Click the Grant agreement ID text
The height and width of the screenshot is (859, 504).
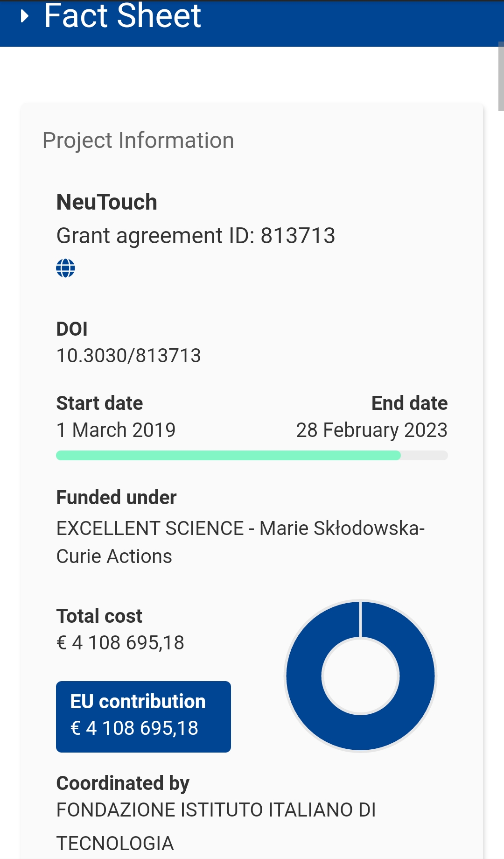click(x=196, y=236)
